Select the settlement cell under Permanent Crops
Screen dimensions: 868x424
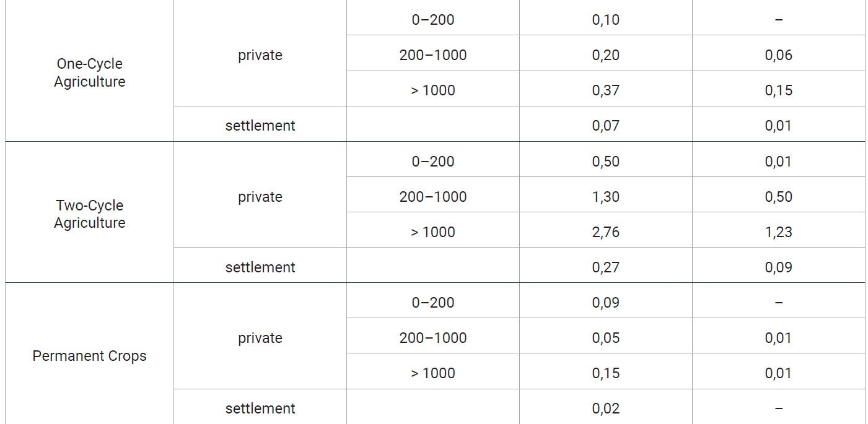click(260, 409)
